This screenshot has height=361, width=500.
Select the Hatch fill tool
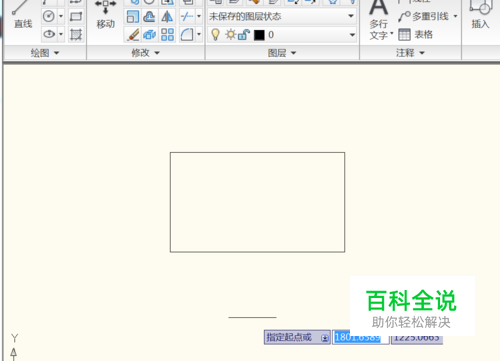click(x=76, y=34)
